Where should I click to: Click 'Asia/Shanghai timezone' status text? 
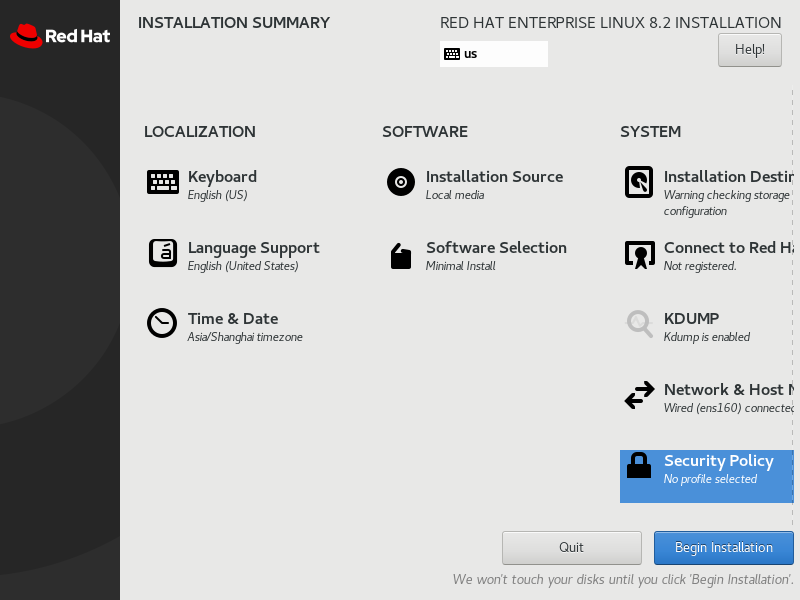pos(245,337)
